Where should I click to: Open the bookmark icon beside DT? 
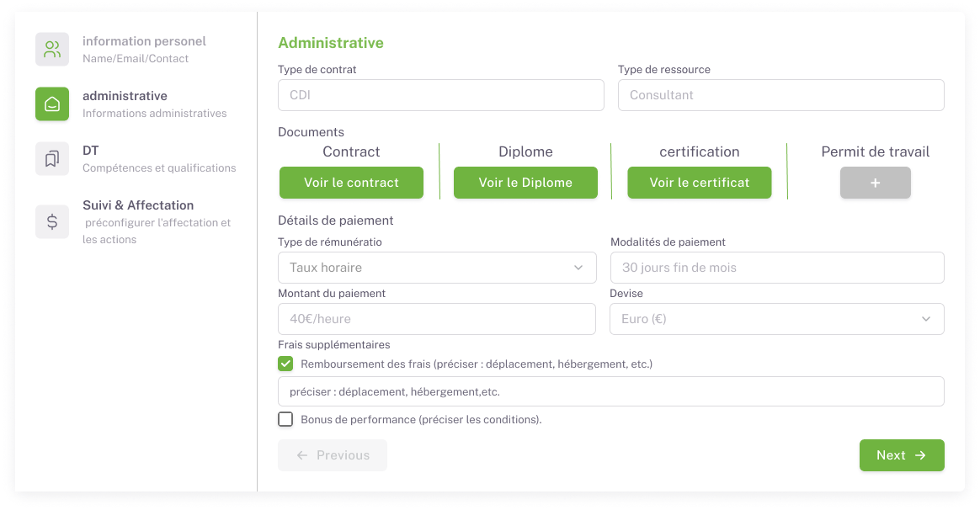click(52, 159)
